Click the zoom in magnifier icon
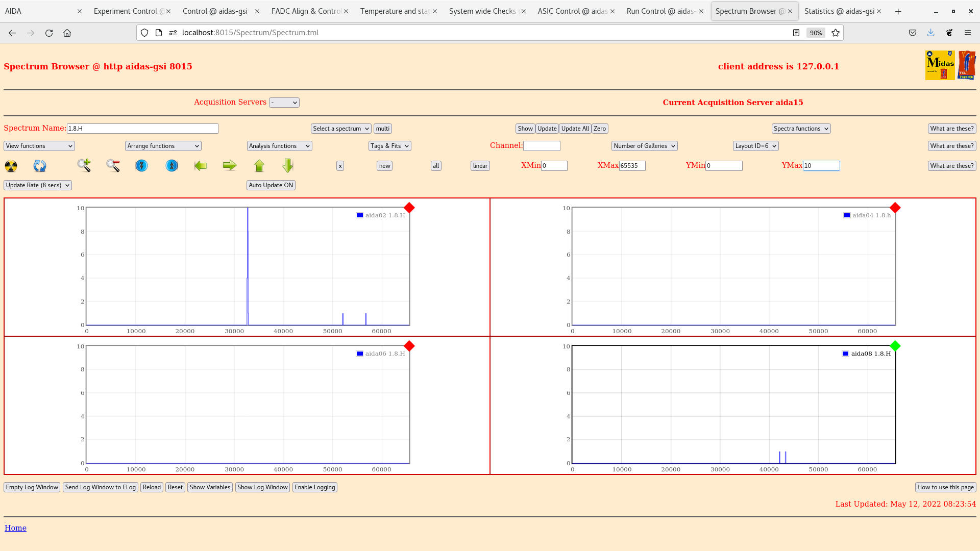980x551 pixels. (x=84, y=165)
